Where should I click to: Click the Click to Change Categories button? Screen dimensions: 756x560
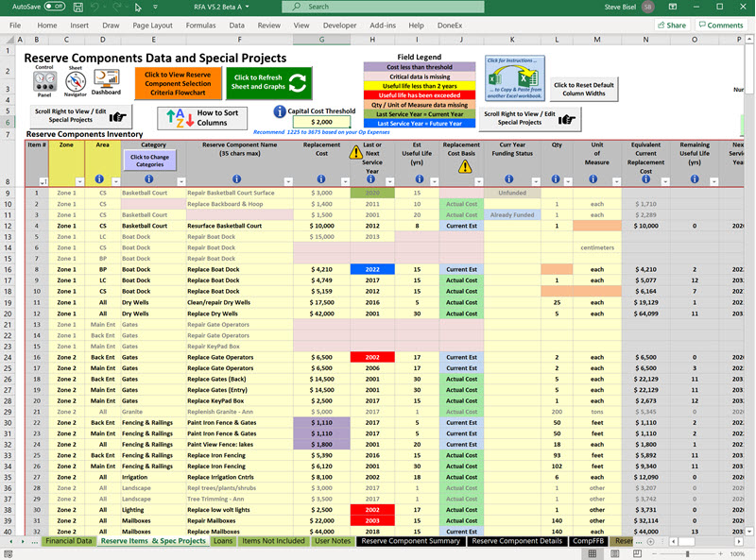coord(149,161)
